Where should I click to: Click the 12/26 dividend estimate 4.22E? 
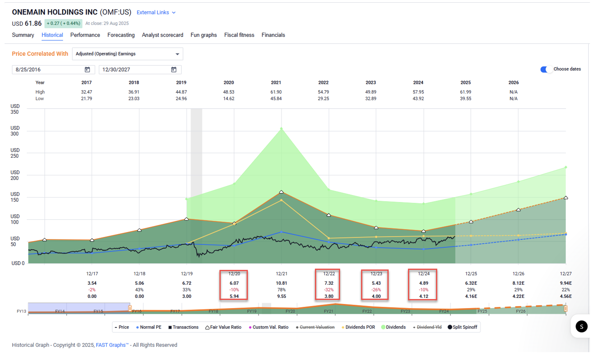[x=518, y=296]
